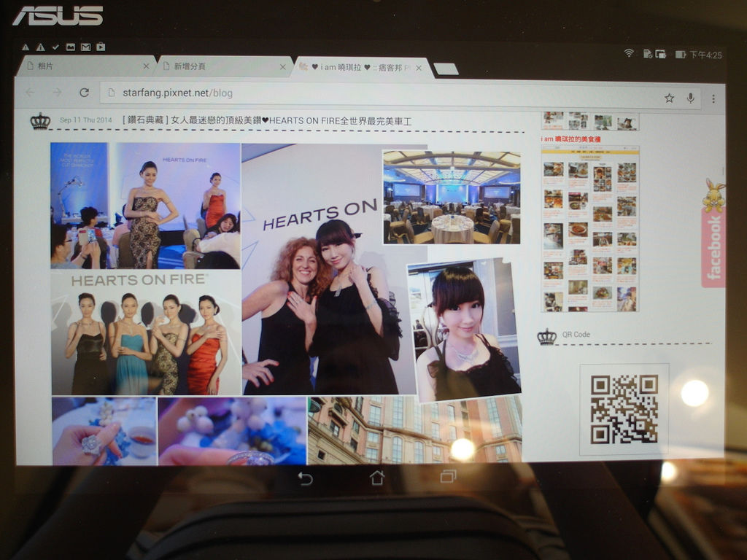The width and height of the screenshot is (747, 560).
Task: Open the four models HEARTS ON FIRE photo
Action: [x=146, y=332]
